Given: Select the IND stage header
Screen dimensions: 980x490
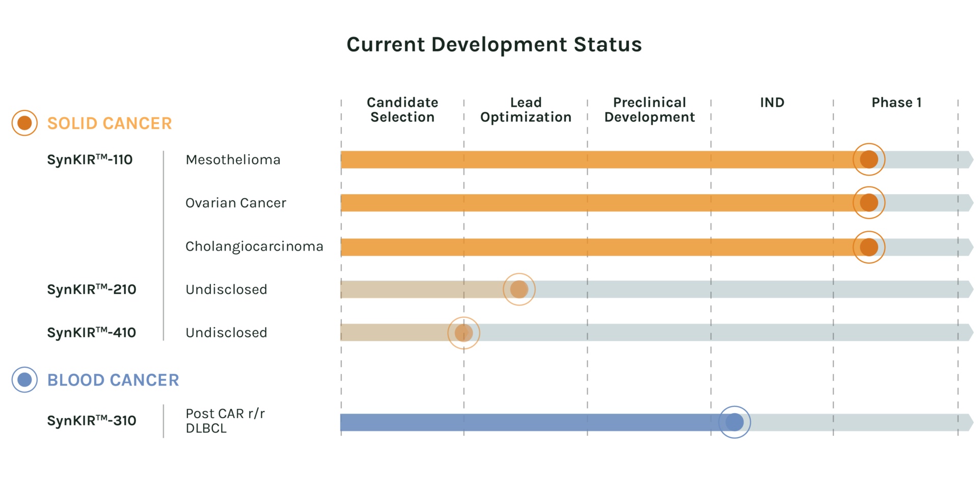Looking at the screenshot, I should pos(772,102).
